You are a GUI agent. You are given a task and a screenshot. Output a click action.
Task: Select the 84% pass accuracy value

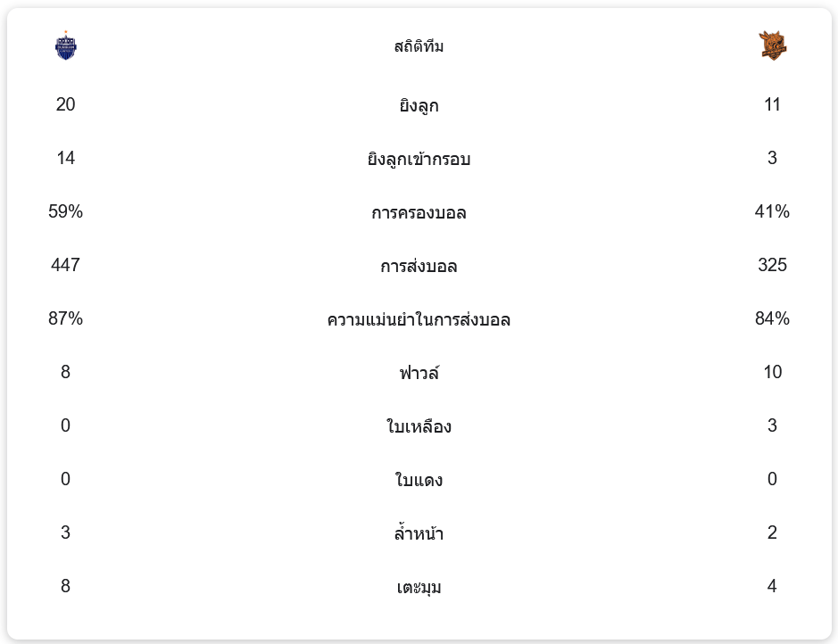[x=772, y=319]
